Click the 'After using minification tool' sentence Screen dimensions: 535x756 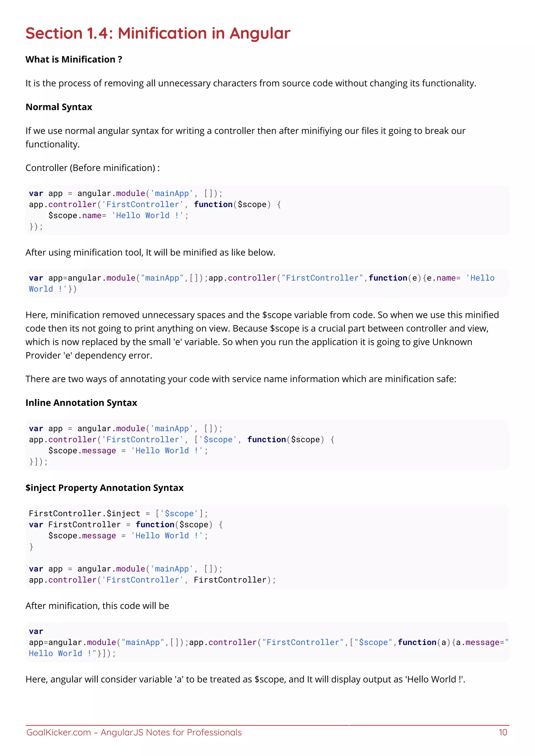pos(150,252)
